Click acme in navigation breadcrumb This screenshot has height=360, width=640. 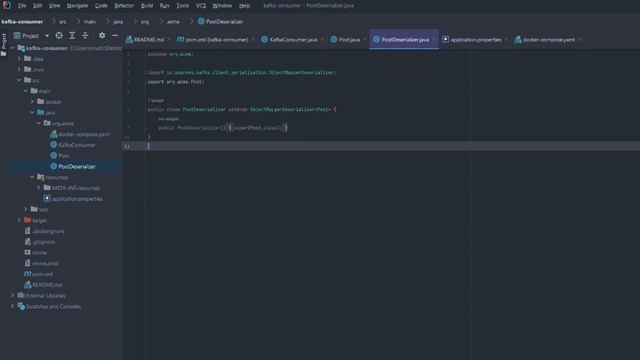[x=173, y=22]
